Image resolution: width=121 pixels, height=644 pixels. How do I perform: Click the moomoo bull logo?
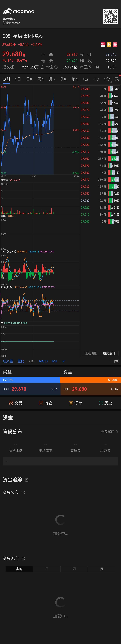pos(7,11)
